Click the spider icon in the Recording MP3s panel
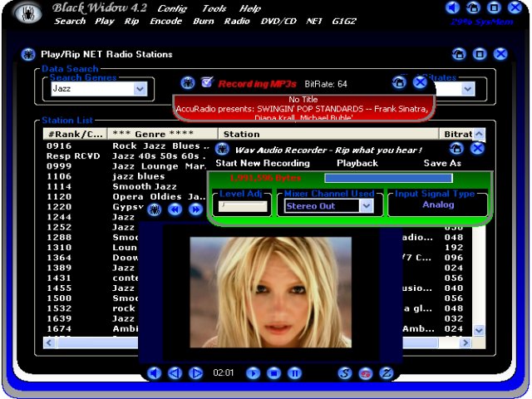532x399 pixels. (188, 82)
